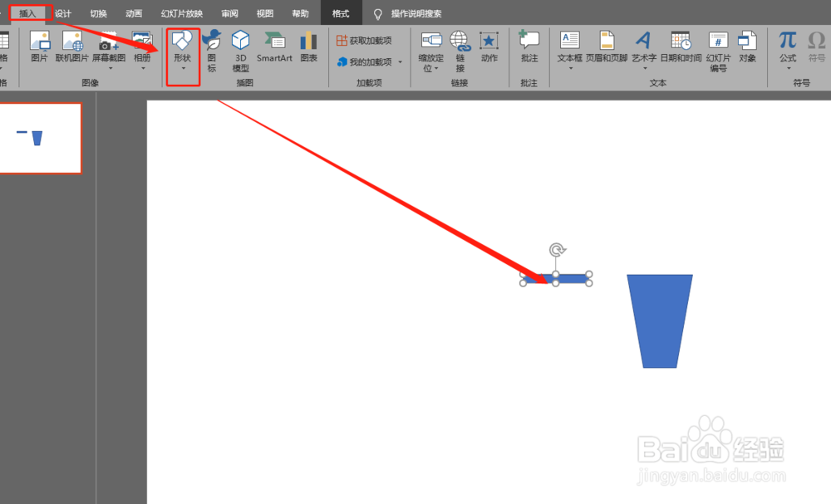Open the 形状 shapes gallery
The height and width of the screenshot is (504, 831).
pyautogui.click(x=182, y=51)
